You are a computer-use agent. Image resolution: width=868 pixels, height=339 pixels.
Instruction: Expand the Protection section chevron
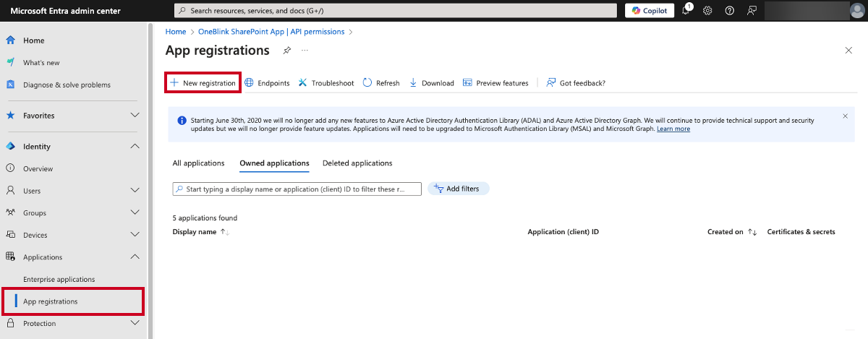point(135,324)
